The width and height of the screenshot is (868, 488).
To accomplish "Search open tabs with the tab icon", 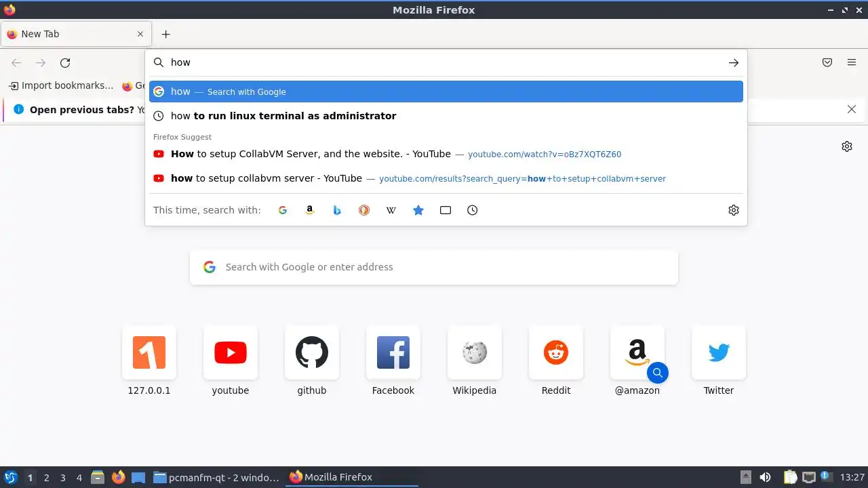I will [x=446, y=210].
